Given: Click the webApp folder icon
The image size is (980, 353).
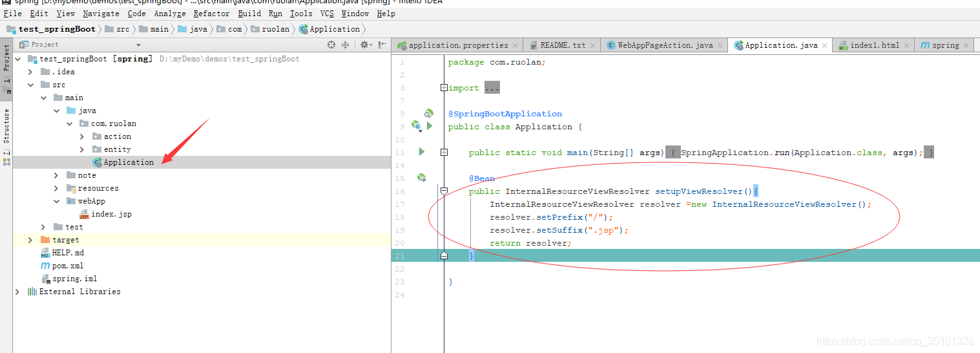Looking at the screenshot, I should 71,201.
